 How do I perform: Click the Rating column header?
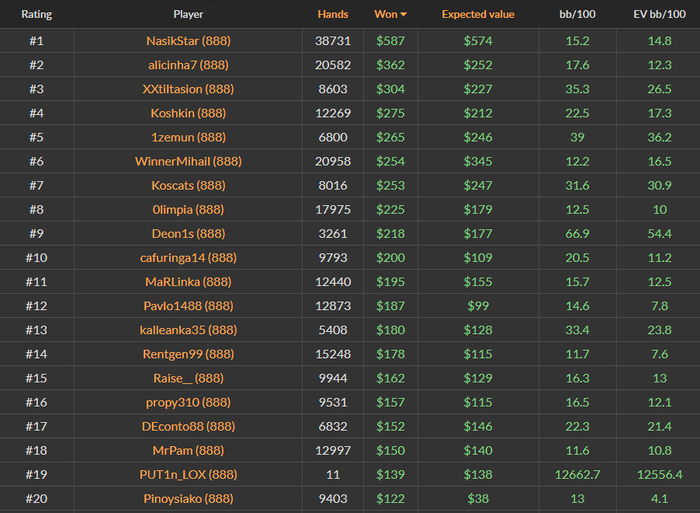(37, 14)
